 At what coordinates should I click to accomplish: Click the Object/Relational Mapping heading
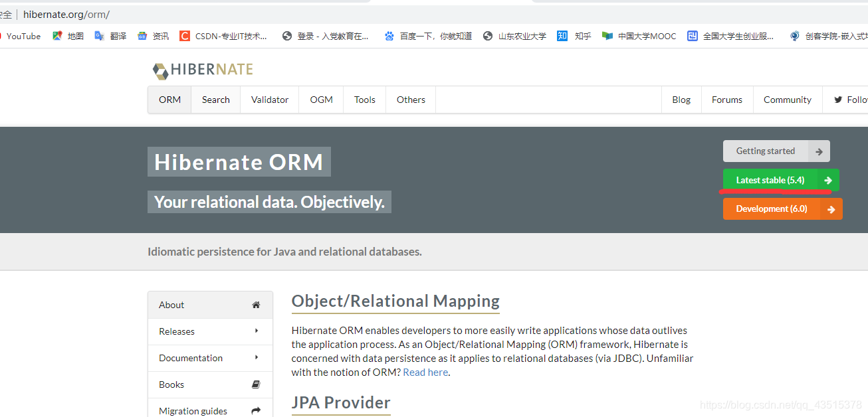pyautogui.click(x=395, y=301)
